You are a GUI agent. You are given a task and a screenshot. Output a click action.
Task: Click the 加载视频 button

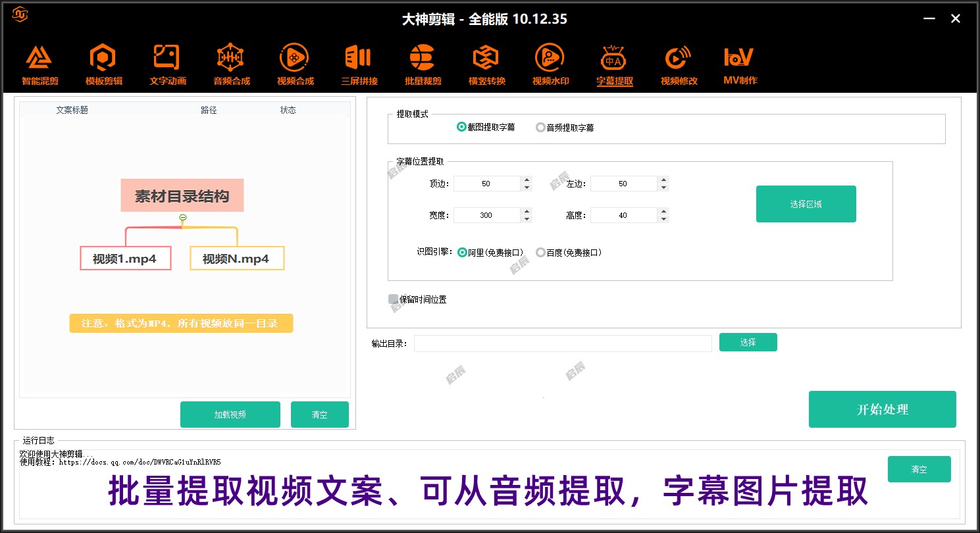[230, 415]
